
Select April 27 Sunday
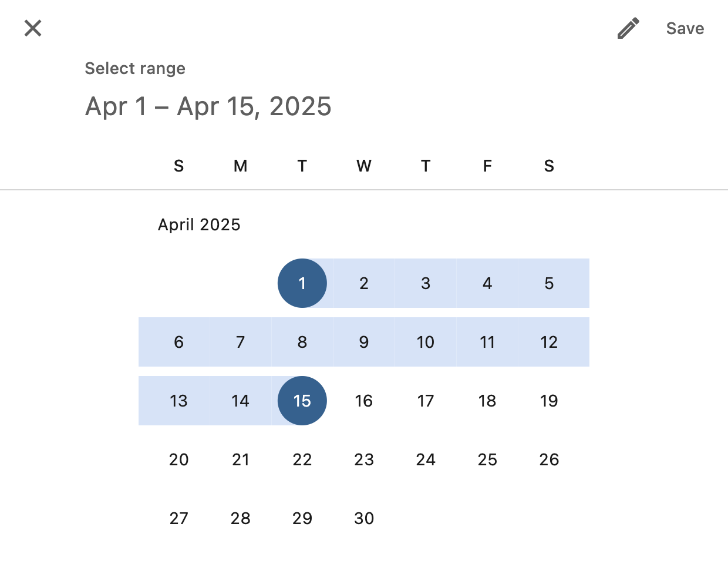[179, 518]
